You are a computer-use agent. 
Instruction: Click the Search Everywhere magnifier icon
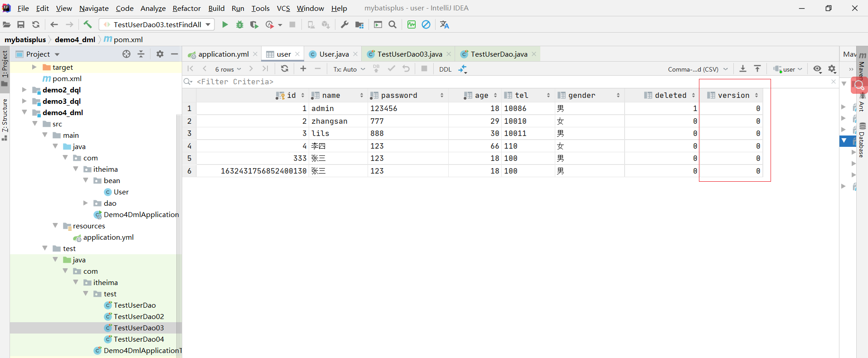pos(393,24)
